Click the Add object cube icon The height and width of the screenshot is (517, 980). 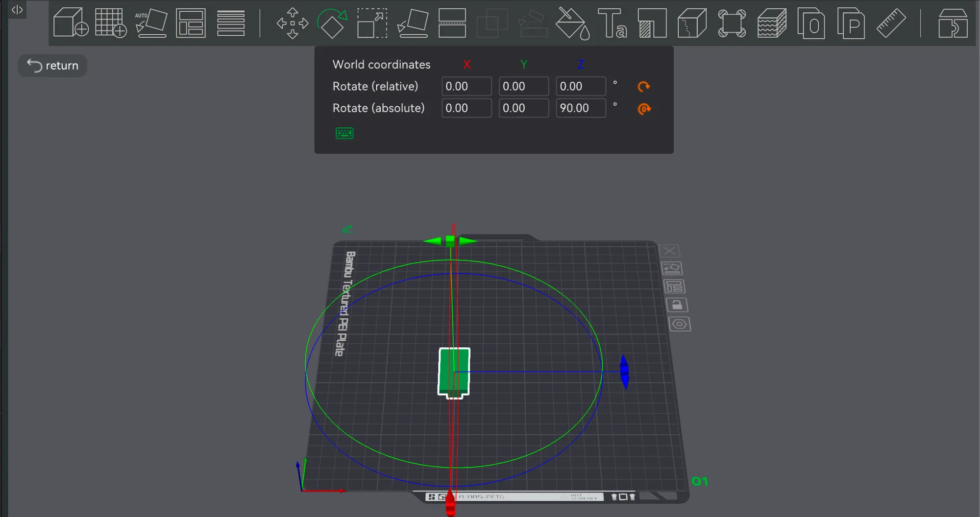click(x=71, y=23)
